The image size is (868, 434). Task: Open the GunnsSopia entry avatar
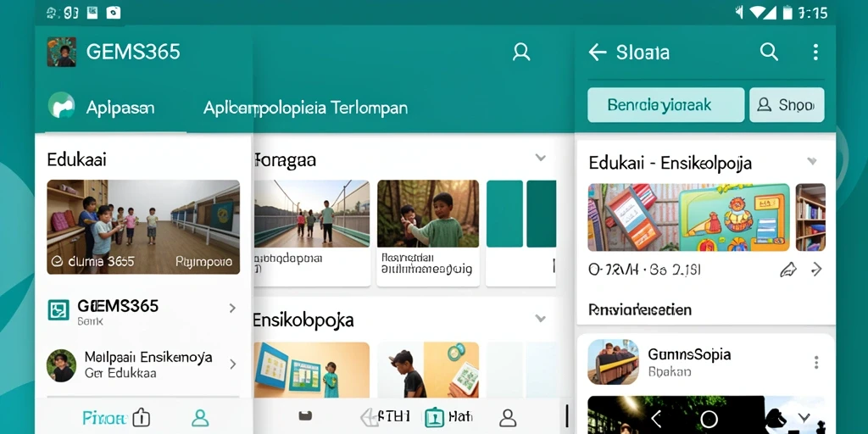point(613,362)
